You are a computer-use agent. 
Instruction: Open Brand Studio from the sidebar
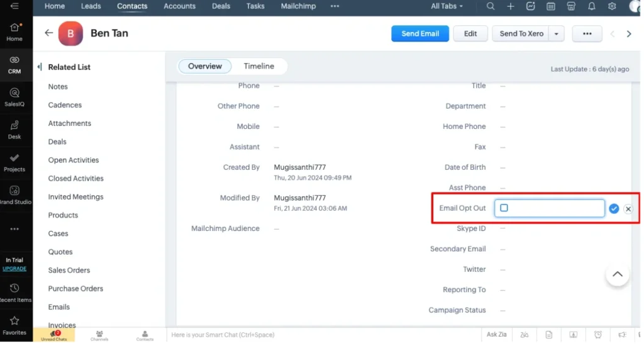pos(15,195)
